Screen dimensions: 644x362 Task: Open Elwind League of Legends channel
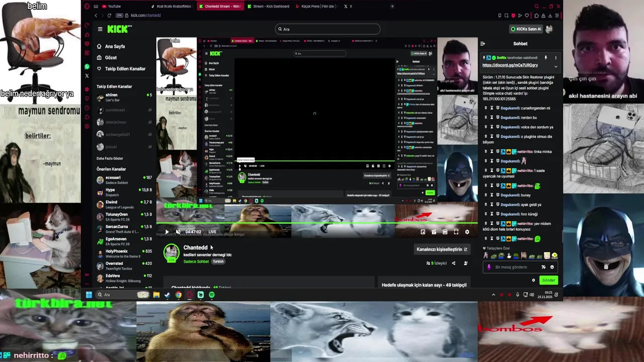124,204
